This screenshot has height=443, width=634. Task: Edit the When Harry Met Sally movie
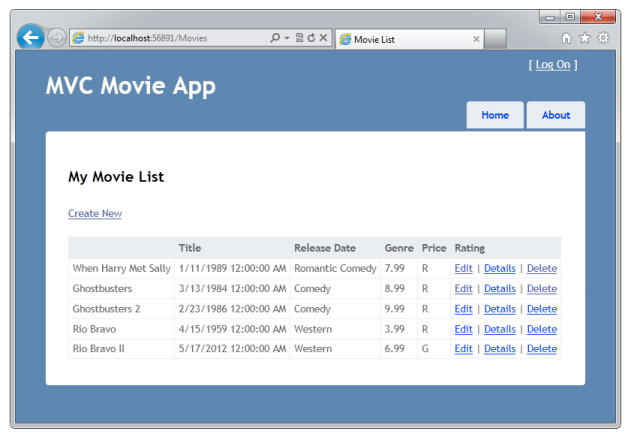click(463, 268)
